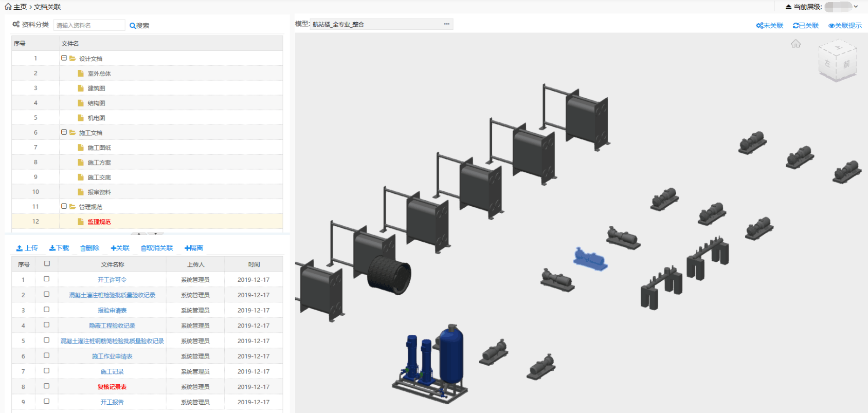Toggle the select-all checkbox in file table header

pyautogui.click(x=47, y=264)
